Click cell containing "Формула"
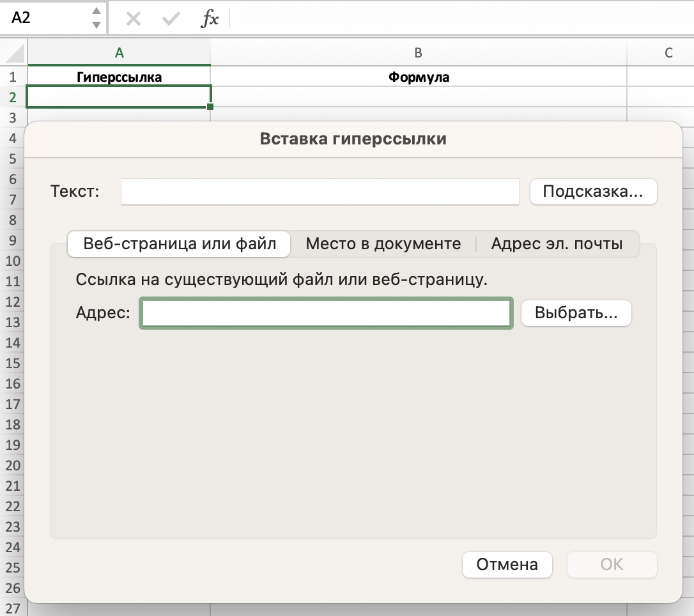This screenshot has width=694, height=616. click(419, 77)
